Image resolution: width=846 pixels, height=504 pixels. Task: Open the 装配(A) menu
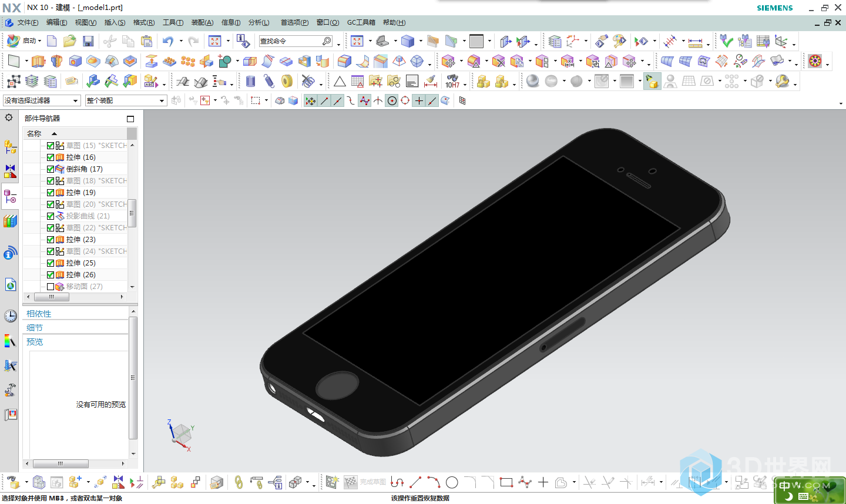tap(202, 22)
